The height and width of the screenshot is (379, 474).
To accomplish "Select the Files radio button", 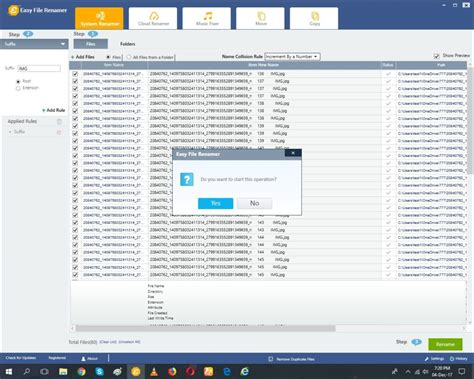I will click(108, 57).
